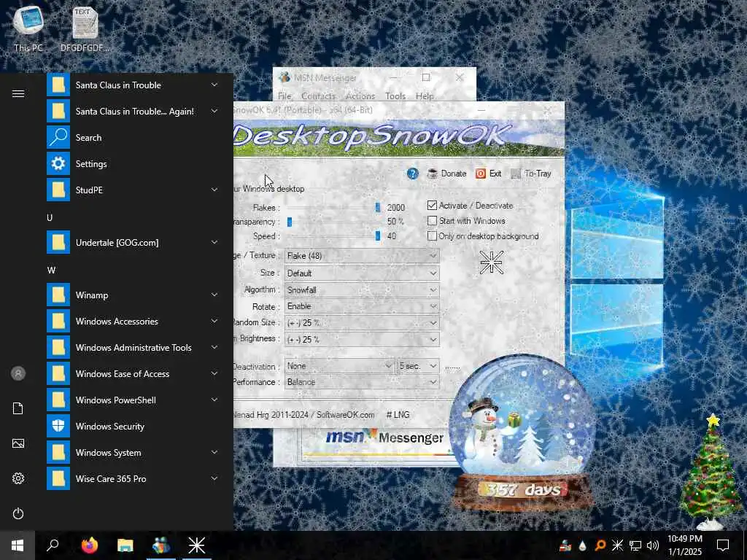Open Firefox from the taskbar

pyautogui.click(x=90, y=545)
